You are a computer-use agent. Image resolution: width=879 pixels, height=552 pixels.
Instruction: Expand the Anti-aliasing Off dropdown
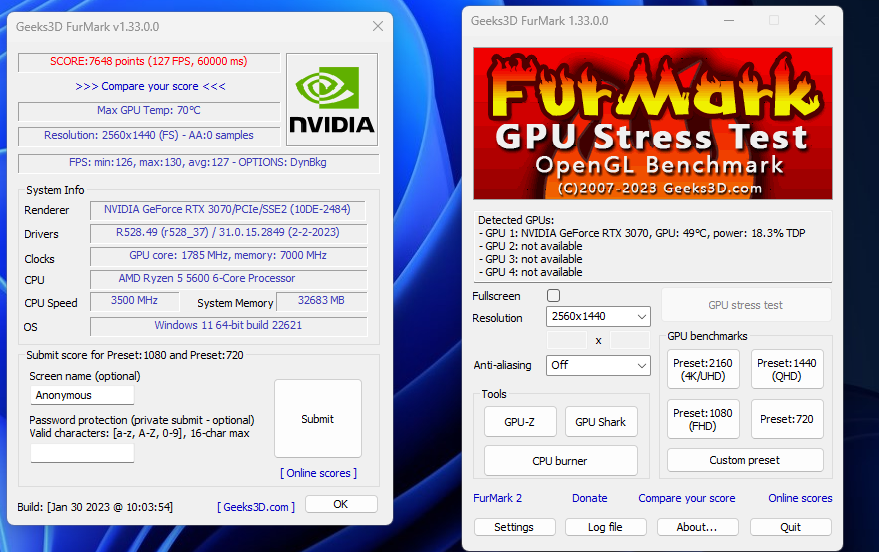click(x=598, y=365)
